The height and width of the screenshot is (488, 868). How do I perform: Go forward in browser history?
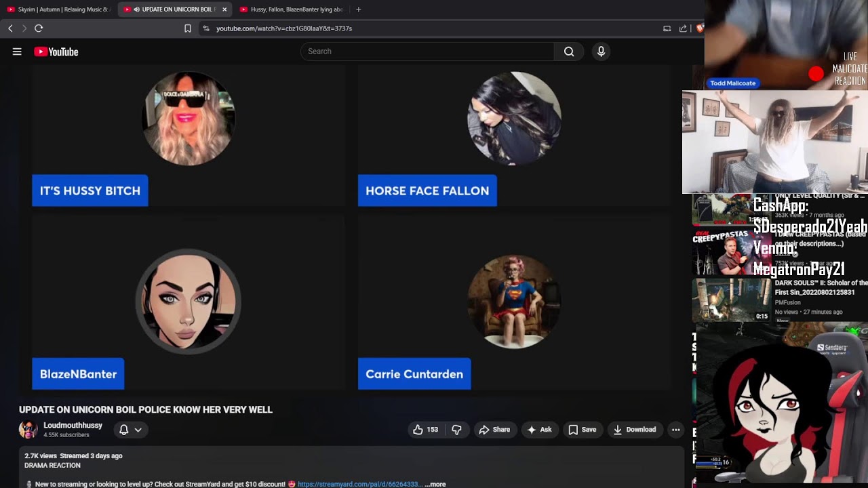24,28
